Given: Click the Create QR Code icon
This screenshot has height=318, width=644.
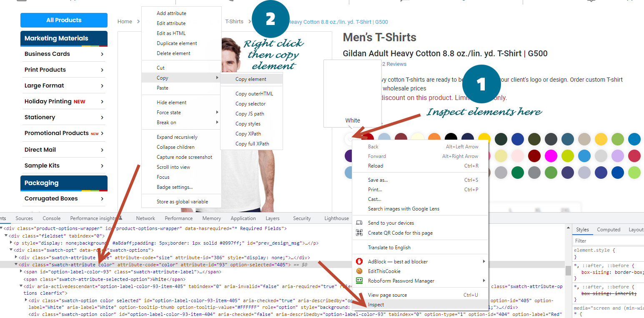Looking at the screenshot, I should [x=359, y=233].
